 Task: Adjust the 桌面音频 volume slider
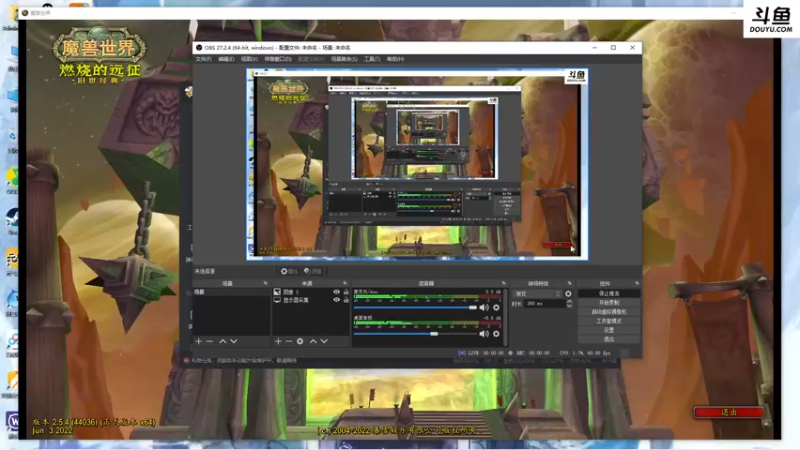tap(414, 334)
